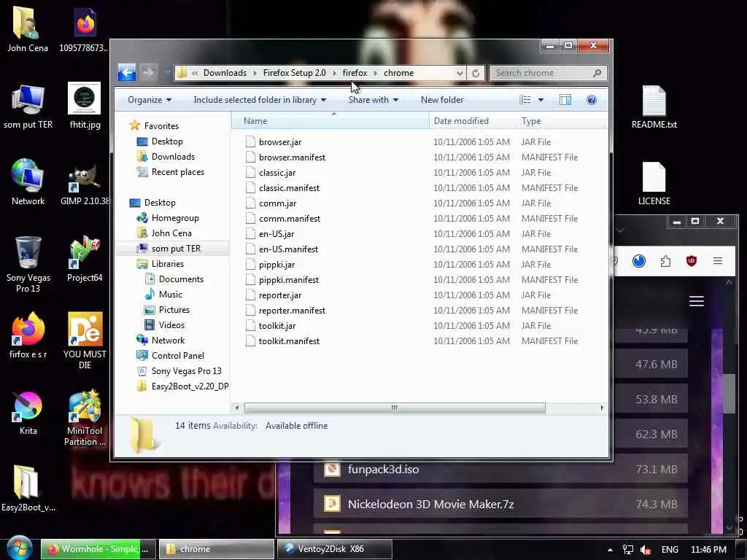Expand the address bar history dropdown

click(460, 74)
